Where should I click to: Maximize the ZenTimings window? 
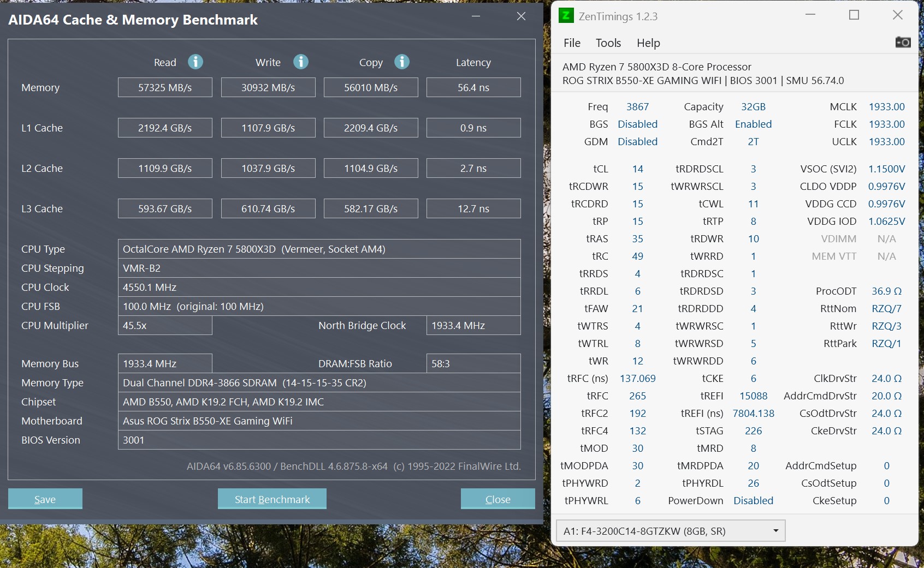click(x=854, y=15)
